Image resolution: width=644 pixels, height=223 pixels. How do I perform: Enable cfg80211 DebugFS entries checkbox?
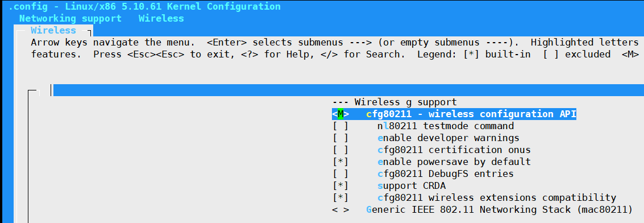(x=340, y=174)
